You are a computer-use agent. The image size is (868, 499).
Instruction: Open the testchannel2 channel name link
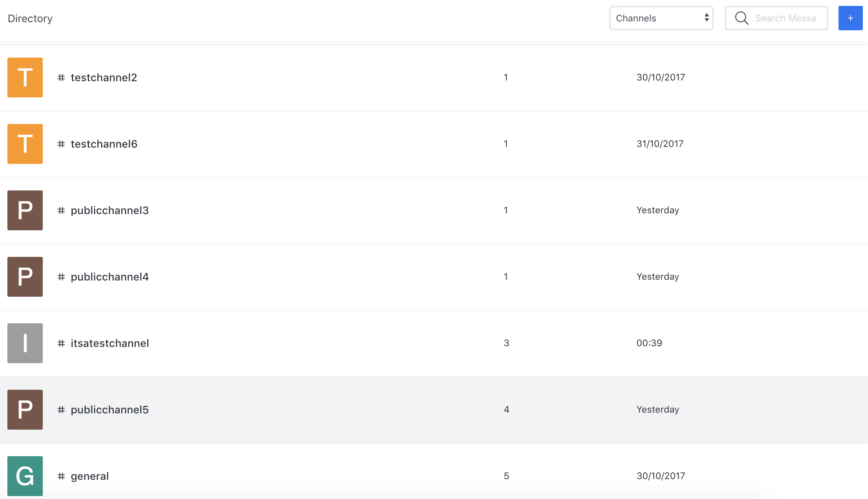pos(104,78)
